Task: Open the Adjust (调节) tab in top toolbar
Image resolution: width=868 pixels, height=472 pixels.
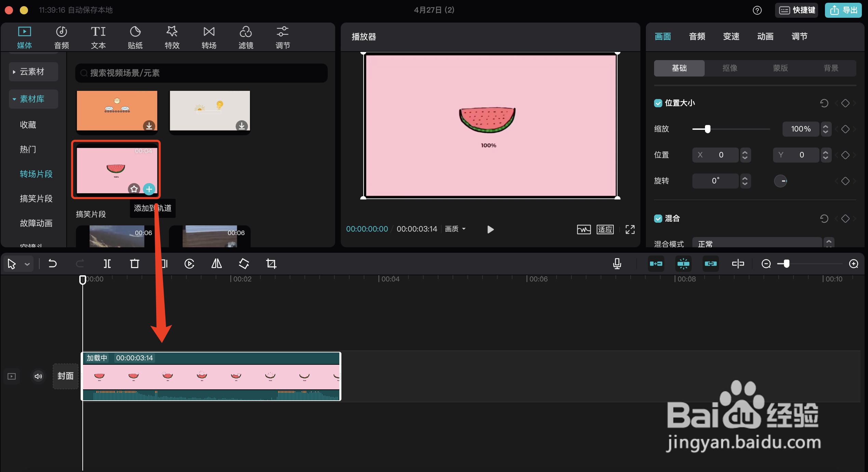Action: (283, 38)
